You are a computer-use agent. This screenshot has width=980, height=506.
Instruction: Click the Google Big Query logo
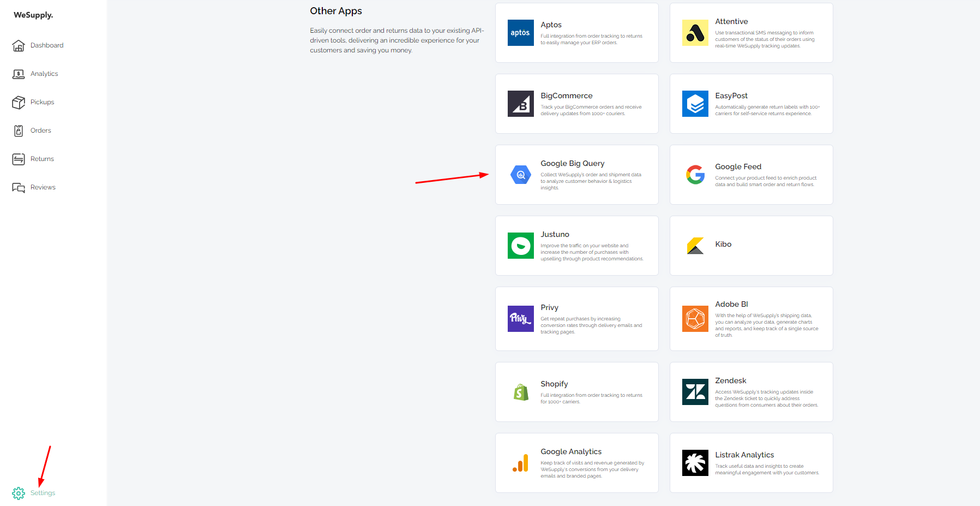521,175
